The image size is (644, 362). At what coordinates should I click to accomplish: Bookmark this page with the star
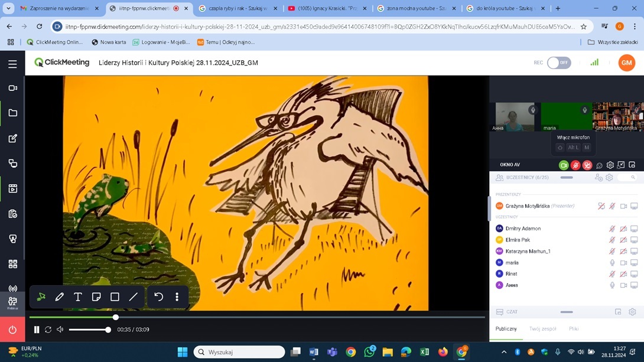[584, 27]
